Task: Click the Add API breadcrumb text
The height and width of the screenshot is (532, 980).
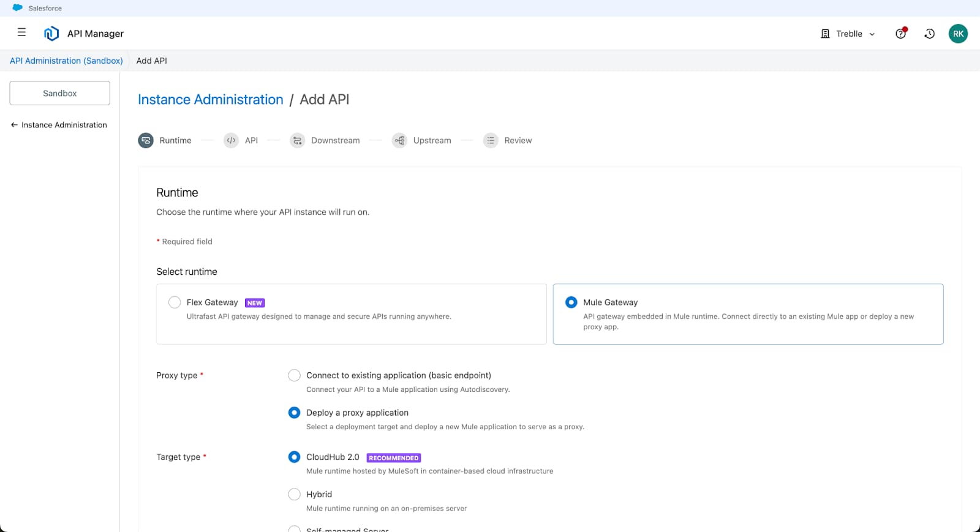Action: click(x=151, y=61)
